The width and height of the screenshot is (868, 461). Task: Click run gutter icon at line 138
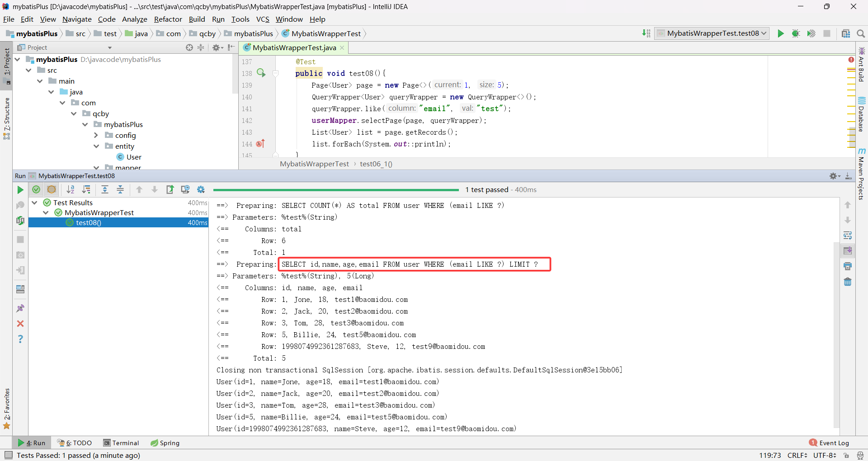pos(261,73)
